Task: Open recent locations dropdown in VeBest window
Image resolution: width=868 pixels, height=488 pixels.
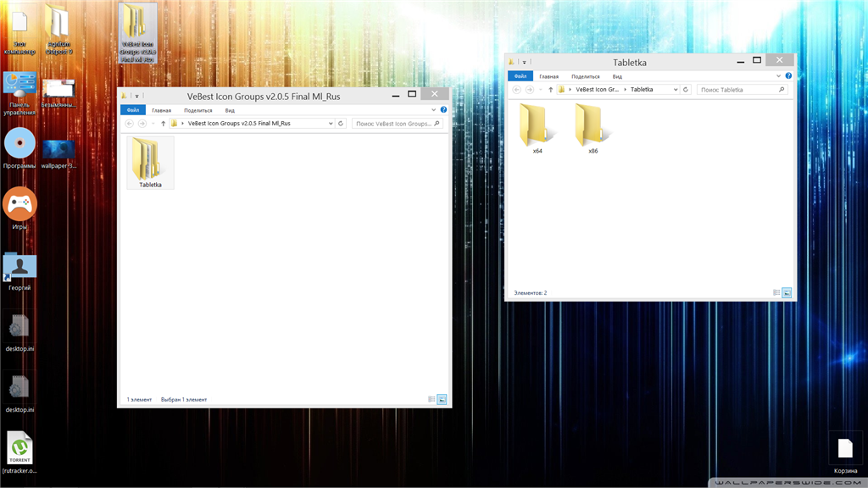Action: [153, 124]
